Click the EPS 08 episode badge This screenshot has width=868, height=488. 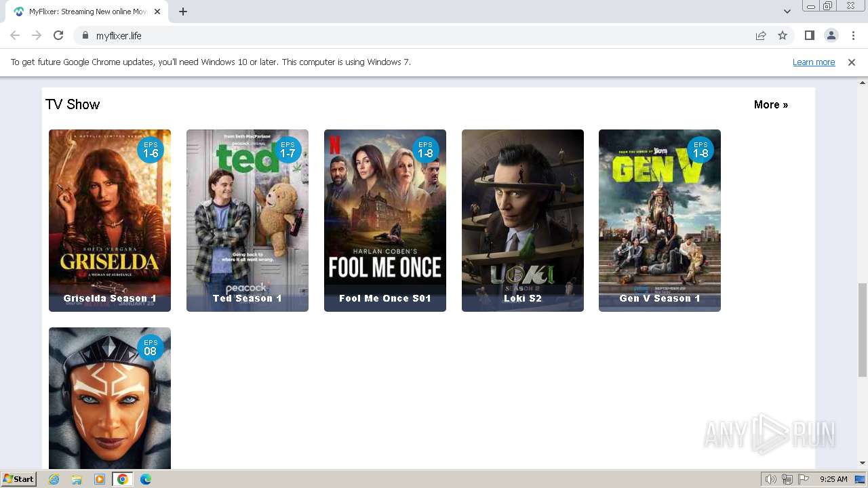pos(151,348)
